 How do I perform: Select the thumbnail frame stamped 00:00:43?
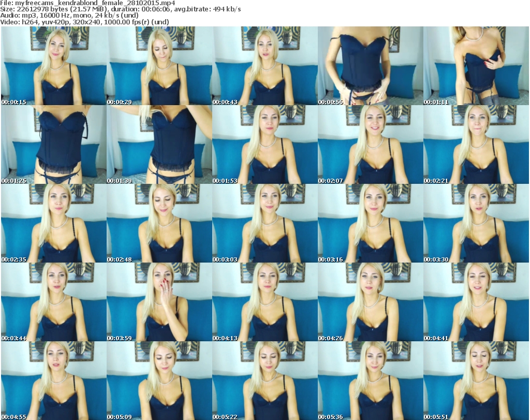[x=264, y=66]
